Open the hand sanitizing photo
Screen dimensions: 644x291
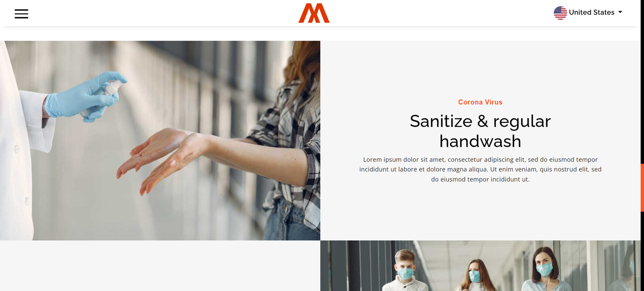pos(160,141)
